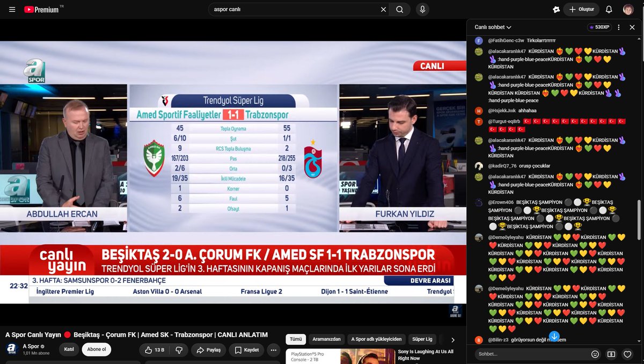Click the live stream video player

click(x=233, y=172)
